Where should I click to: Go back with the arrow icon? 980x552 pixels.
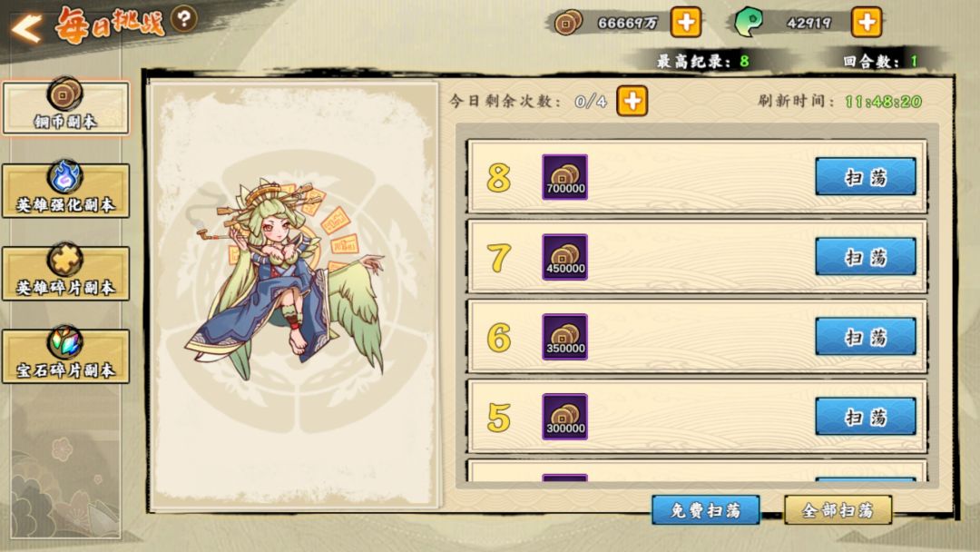pyautogui.click(x=26, y=28)
